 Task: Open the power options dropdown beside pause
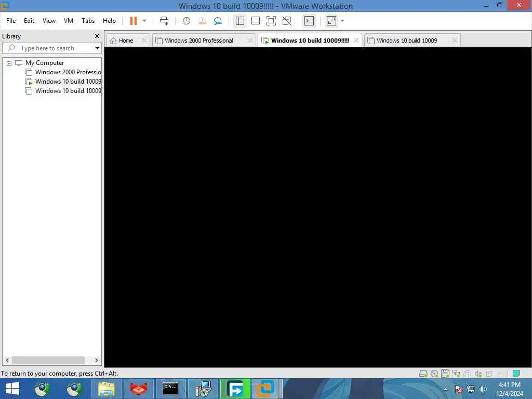[144, 21]
